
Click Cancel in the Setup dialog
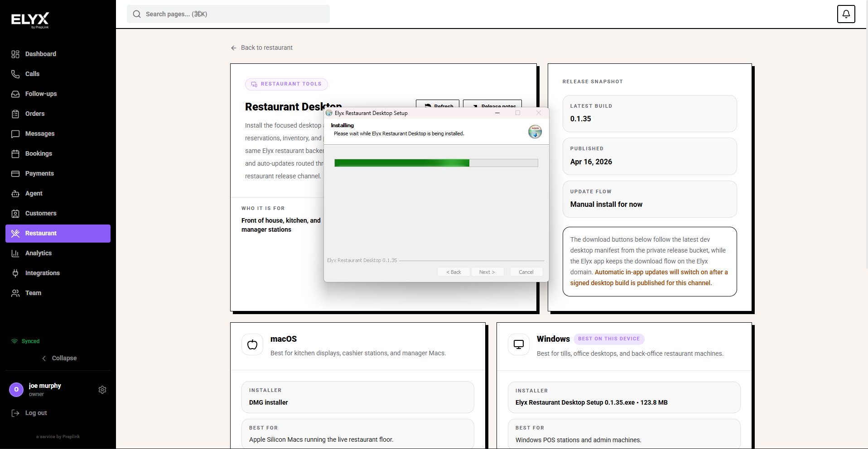click(526, 272)
